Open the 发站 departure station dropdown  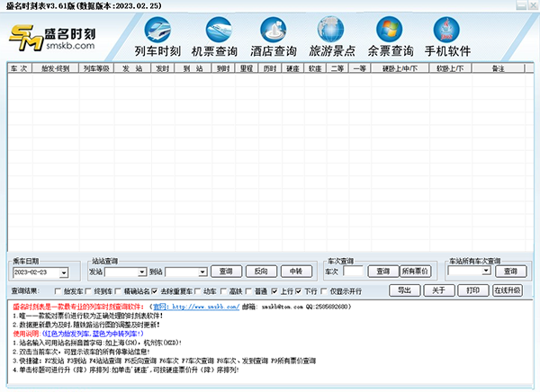pos(141,272)
